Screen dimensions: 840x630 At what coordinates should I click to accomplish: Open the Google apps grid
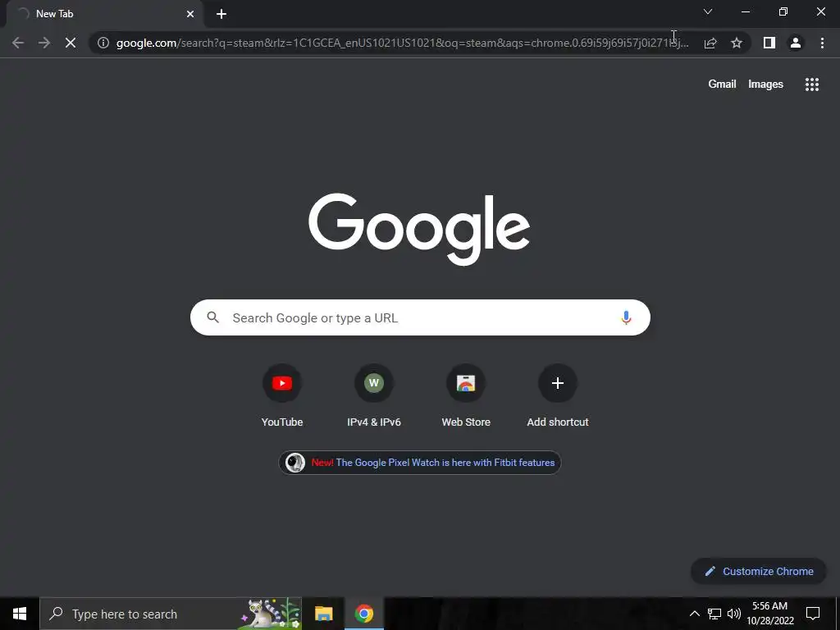[811, 84]
